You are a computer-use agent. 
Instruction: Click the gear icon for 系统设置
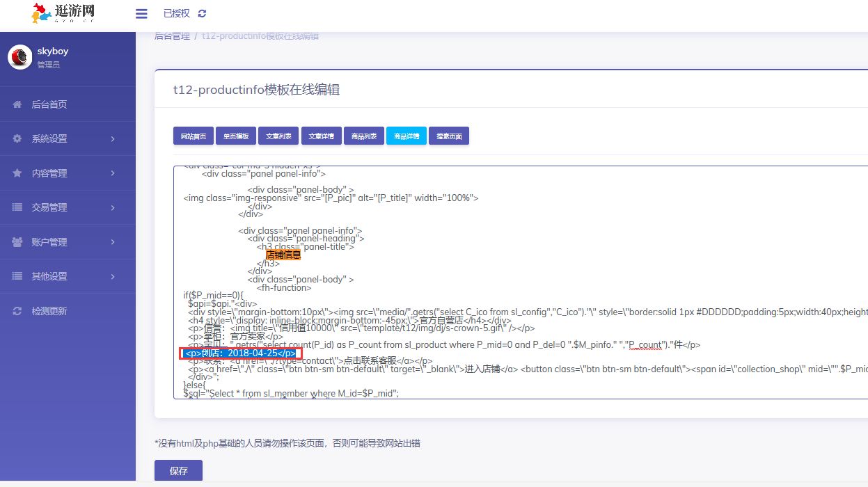point(17,138)
